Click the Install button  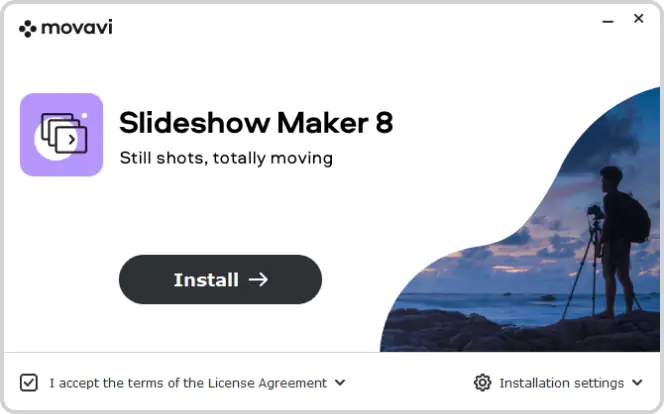(220, 279)
